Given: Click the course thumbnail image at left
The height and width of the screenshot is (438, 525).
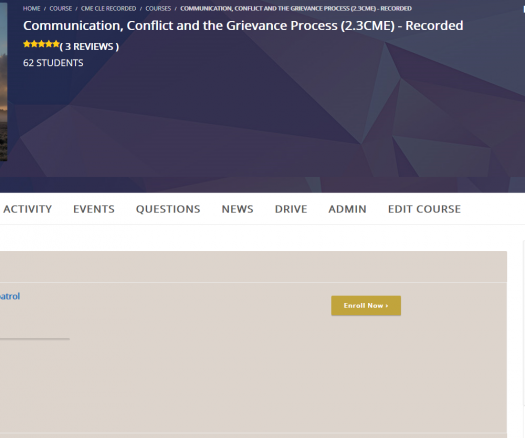Looking at the screenshot, I should (x=3, y=82).
